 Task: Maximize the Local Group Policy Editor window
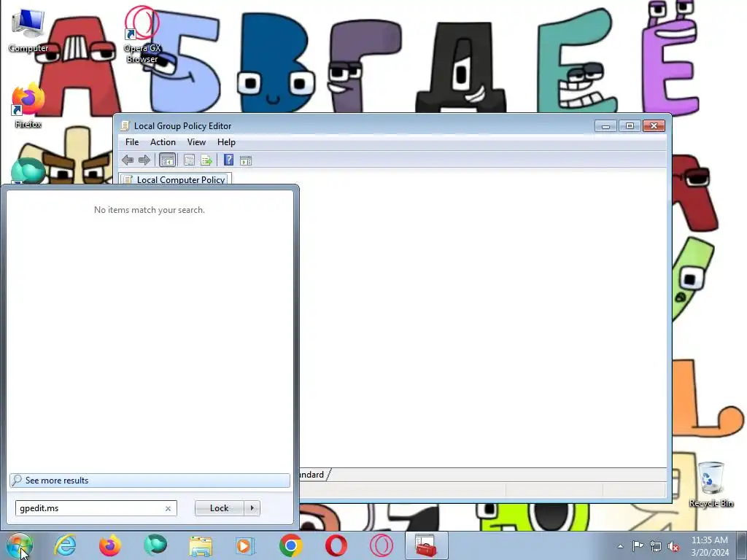630,125
